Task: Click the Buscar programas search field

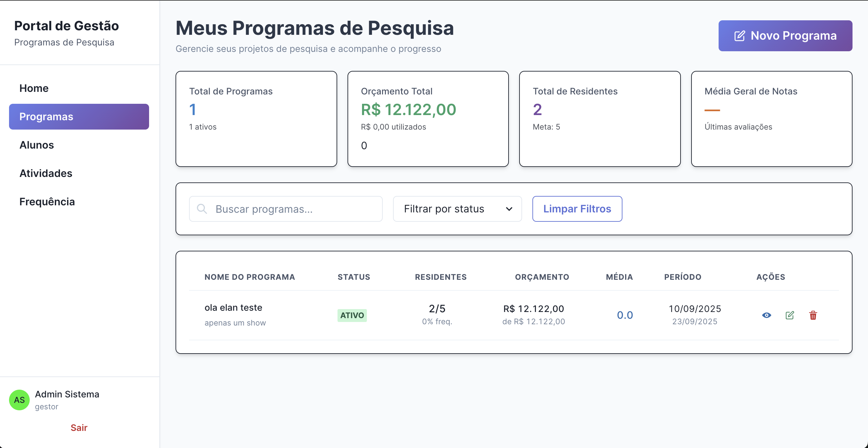Action: point(293,209)
